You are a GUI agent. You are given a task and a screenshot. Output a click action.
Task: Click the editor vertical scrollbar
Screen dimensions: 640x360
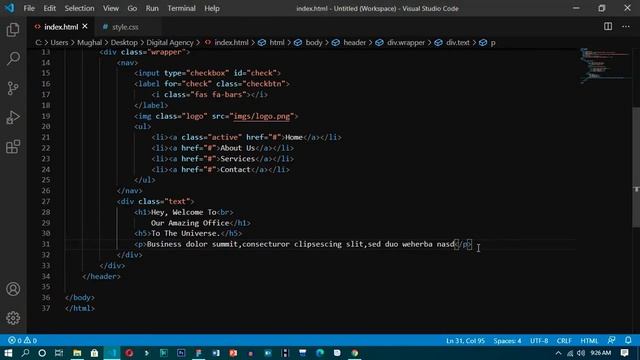coord(636,167)
